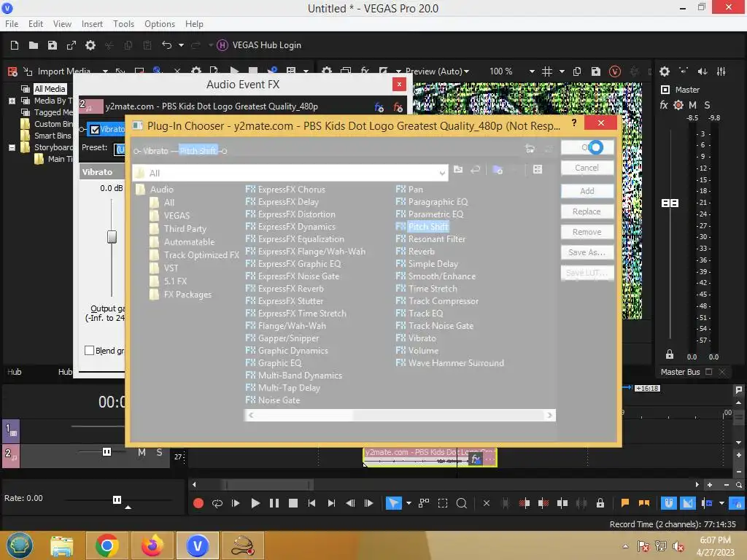Select All Media in Project Media
The width and height of the screenshot is (747, 560).
click(50, 89)
